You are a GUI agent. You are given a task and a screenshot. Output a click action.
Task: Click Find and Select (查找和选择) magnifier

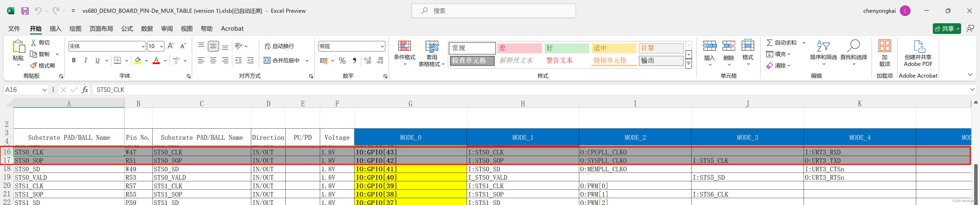point(853,46)
